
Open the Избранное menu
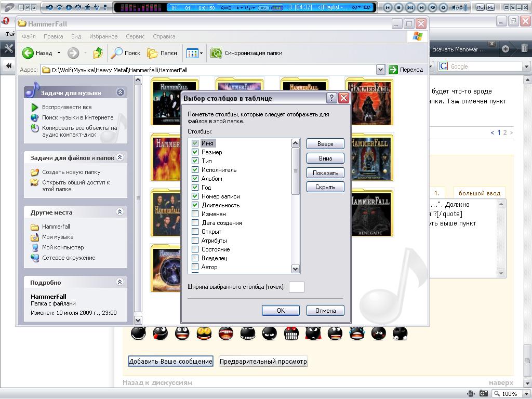pos(103,36)
